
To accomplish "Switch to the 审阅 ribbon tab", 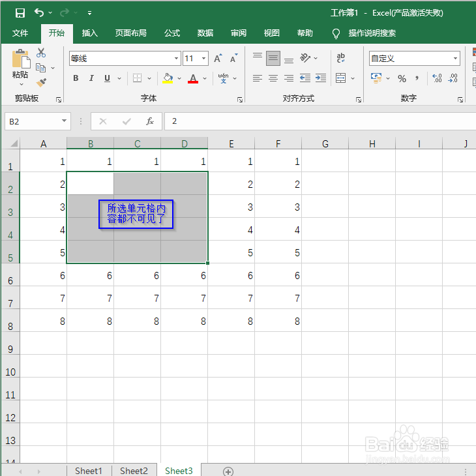I will 239,33.
